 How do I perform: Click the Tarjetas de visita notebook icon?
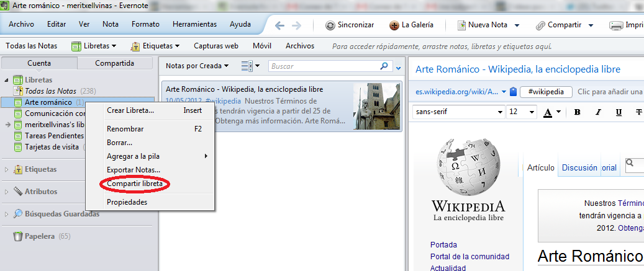coord(17,147)
